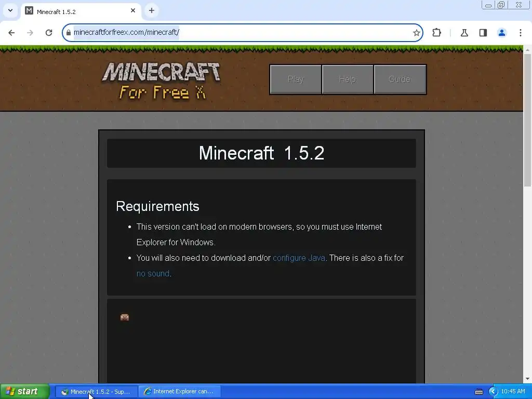This screenshot has width=532, height=399.
Task: Open new tab with plus button
Action: click(152, 10)
